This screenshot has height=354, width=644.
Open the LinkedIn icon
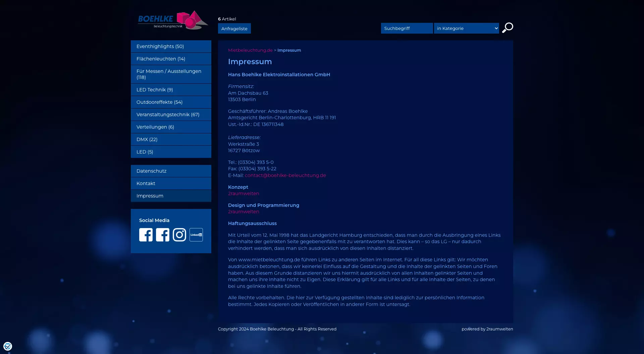click(196, 235)
